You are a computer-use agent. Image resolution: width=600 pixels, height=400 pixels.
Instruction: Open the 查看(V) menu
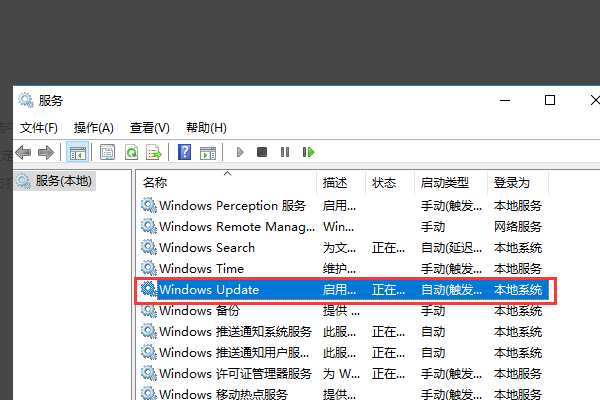click(150, 127)
